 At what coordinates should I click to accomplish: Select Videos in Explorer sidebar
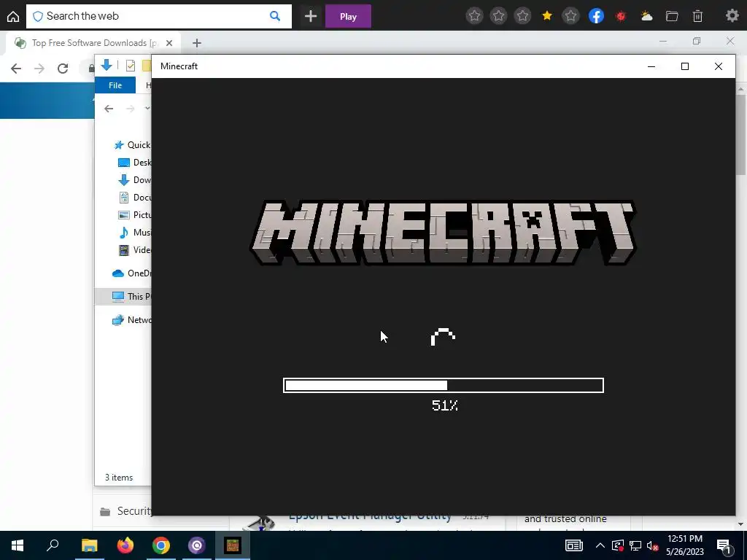click(134, 250)
